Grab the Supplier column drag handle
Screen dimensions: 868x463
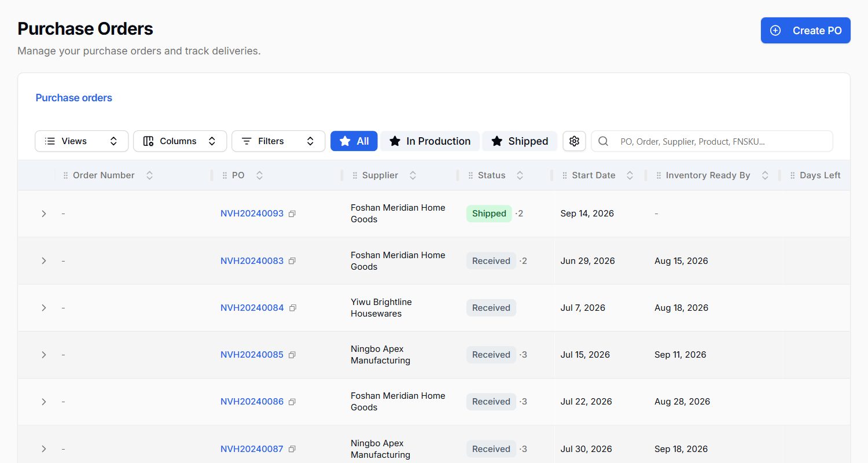[355, 175]
